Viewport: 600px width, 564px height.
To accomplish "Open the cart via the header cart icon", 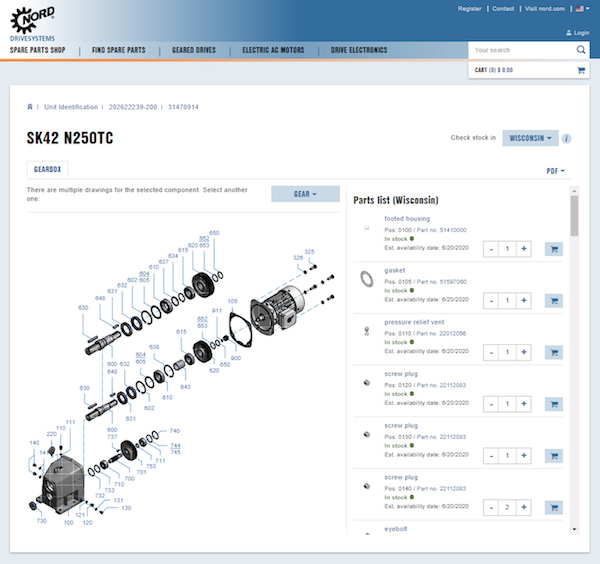I will pos(580,71).
